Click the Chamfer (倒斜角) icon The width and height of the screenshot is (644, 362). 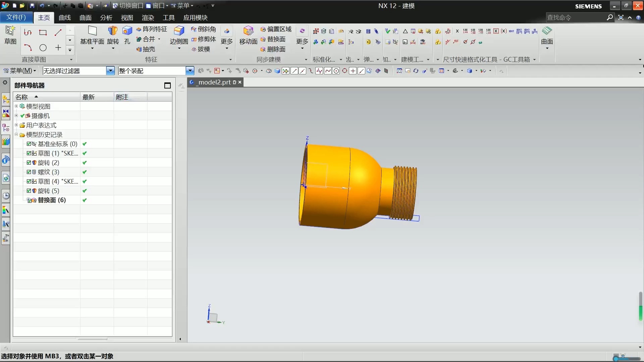tap(204, 29)
